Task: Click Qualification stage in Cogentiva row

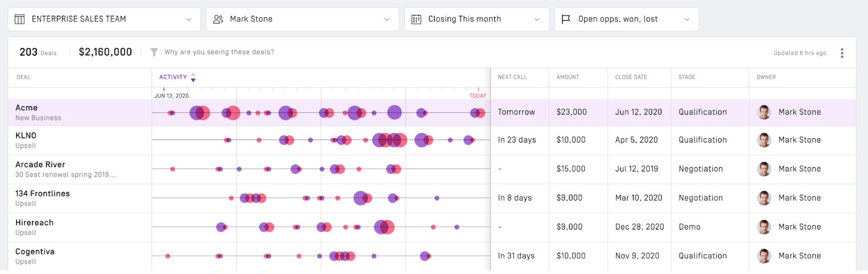Action: click(703, 256)
